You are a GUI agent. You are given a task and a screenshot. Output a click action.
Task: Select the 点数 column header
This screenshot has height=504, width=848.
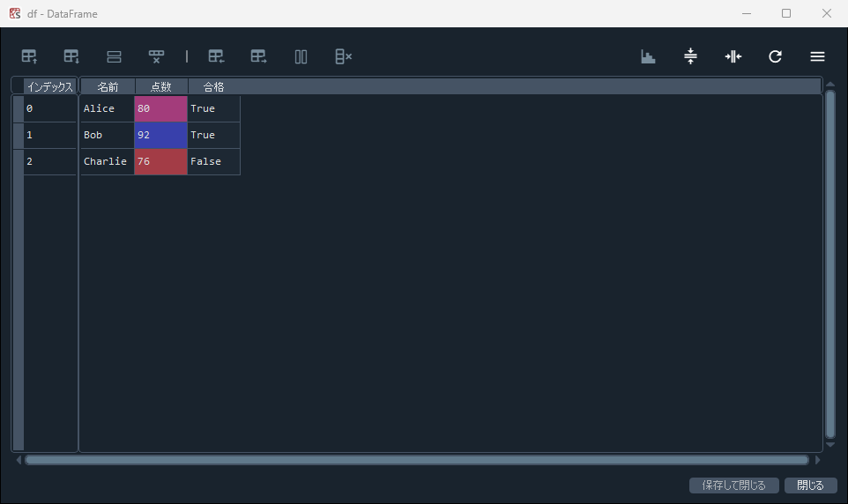pos(161,86)
